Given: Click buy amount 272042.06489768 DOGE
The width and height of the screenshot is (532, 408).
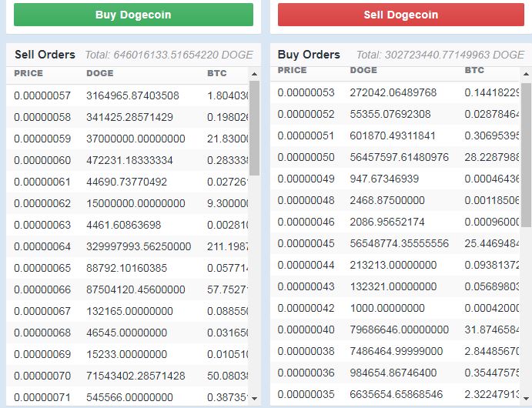Looking at the screenshot, I should [x=393, y=92].
